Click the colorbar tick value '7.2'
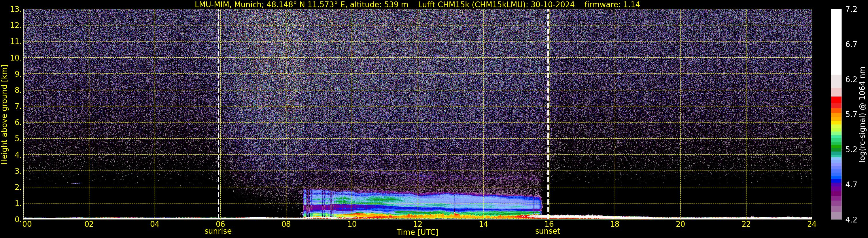 coord(851,9)
